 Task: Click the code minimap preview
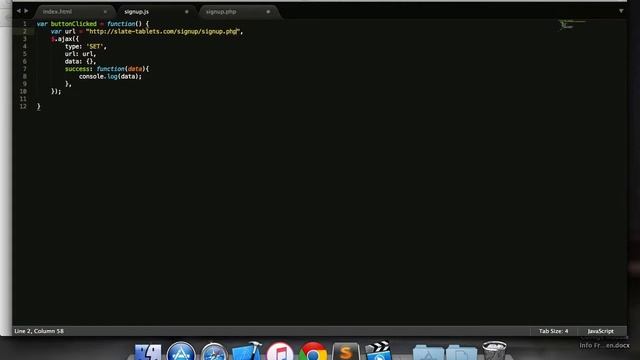(572, 24)
